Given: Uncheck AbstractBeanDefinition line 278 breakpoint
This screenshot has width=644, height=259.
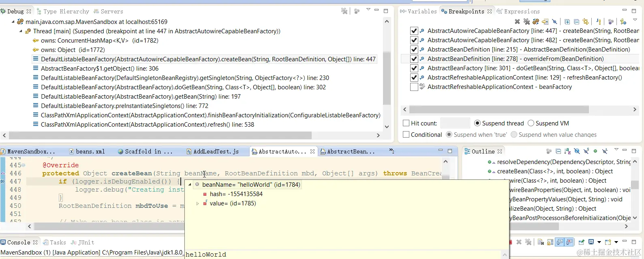Looking at the screenshot, I should click(414, 59).
